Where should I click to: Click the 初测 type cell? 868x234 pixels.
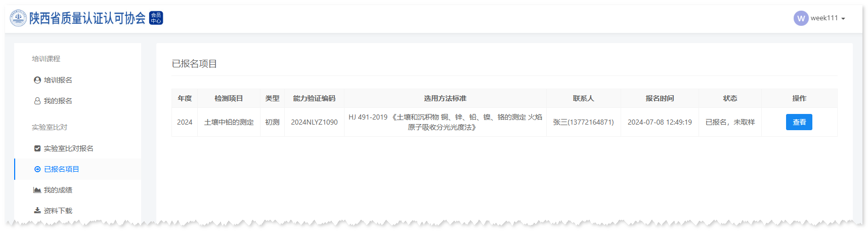(272, 122)
